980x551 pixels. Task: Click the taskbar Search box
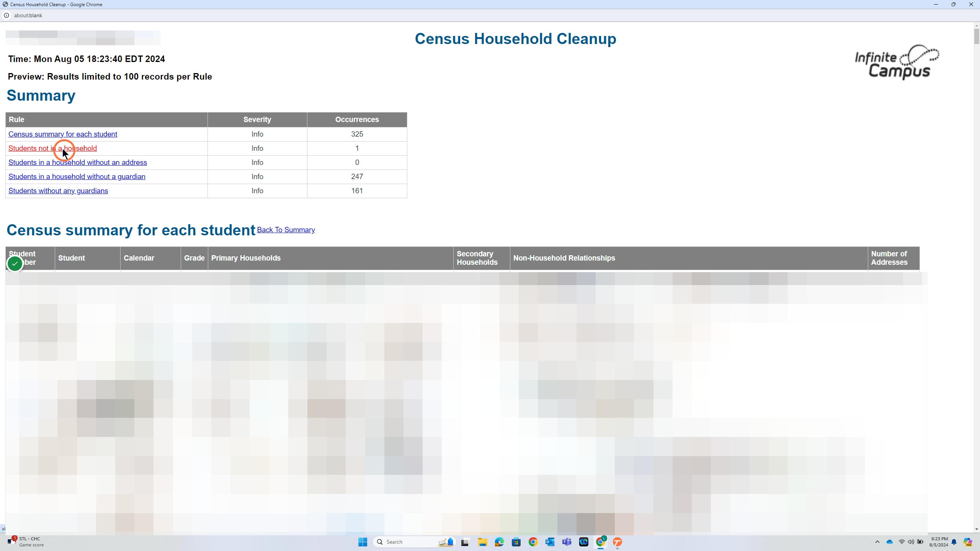414,542
